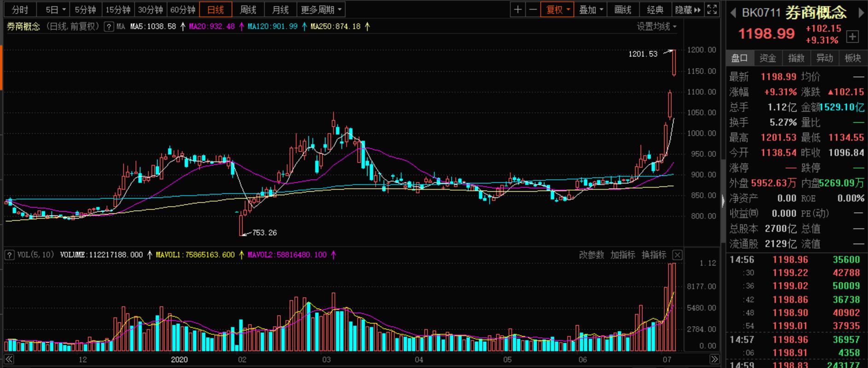Viewport: 868px width, 368px height.
Task: Click latest price 1198.99 in header
Action: 767,34
